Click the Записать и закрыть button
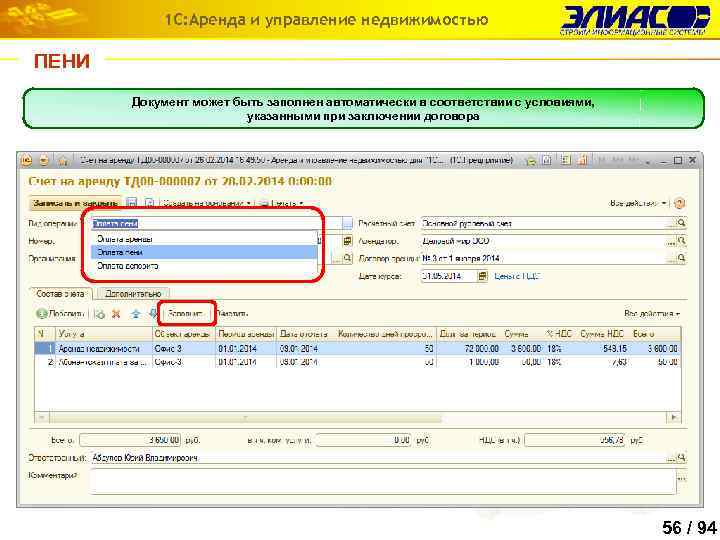The height and width of the screenshot is (540, 720). (75, 203)
